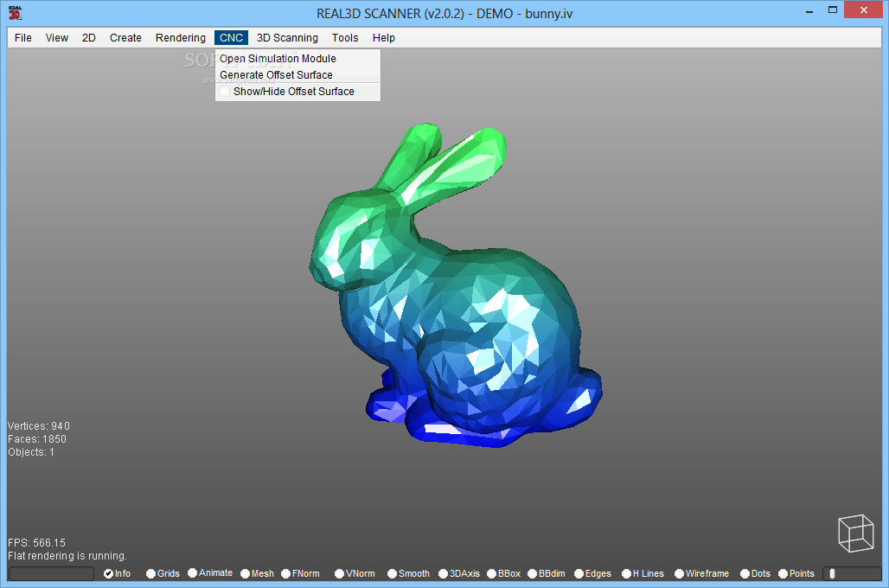This screenshot has height=588, width=889.
Task: Open the Help menu
Action: [x=383, y=37]
